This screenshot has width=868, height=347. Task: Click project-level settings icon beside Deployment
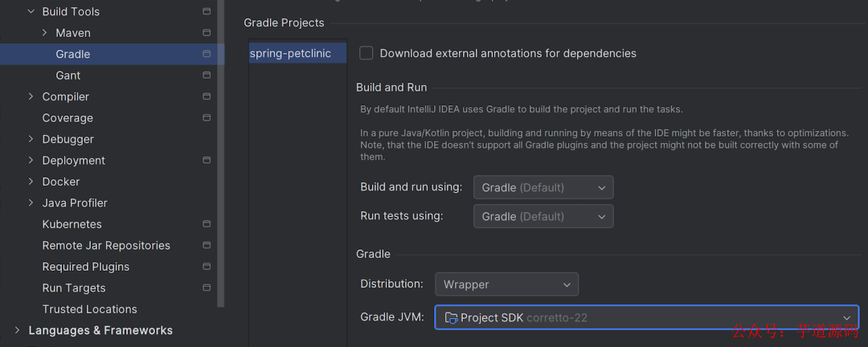point(207,161)
